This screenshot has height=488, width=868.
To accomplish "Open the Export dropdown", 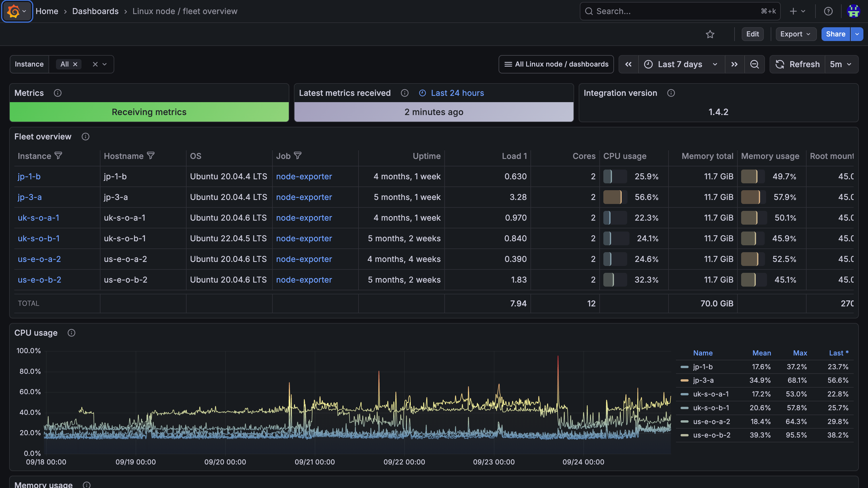I will click(x=796, y=34).
